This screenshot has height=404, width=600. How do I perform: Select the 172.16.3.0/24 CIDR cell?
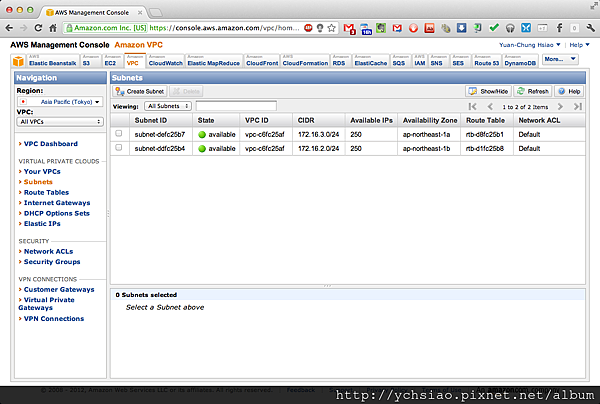[x=318, y=134]
